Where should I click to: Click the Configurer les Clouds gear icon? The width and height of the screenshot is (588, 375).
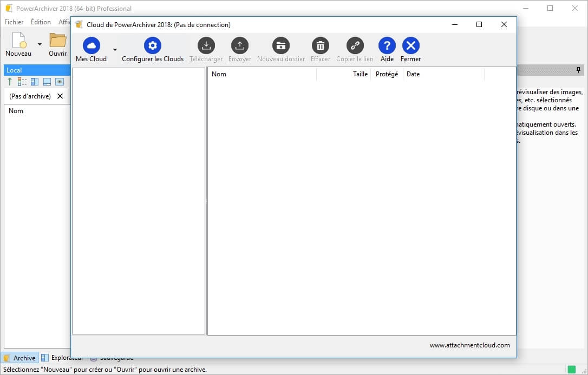153,45
